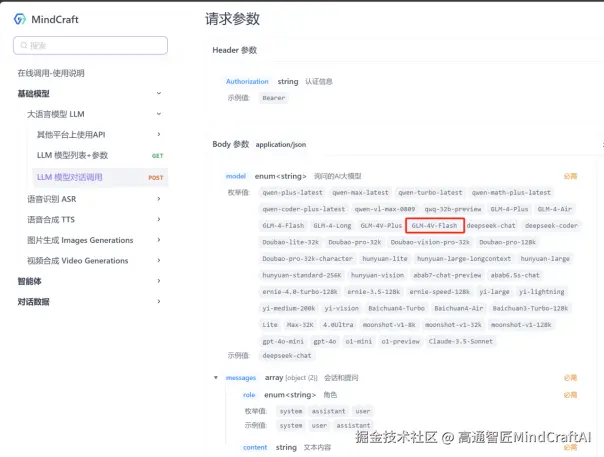Expand 语音合成 TTS chevron
Viewport: 604px width, 457px height.
click(159, 219)
